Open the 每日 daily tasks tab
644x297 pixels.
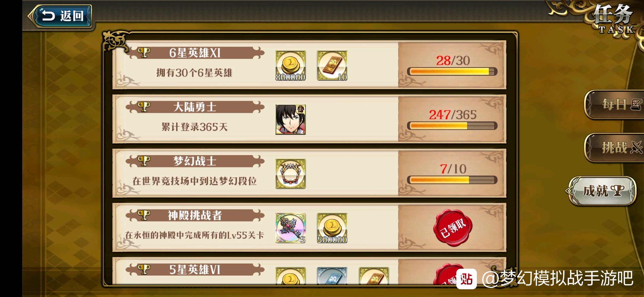(x=614, y=105)
